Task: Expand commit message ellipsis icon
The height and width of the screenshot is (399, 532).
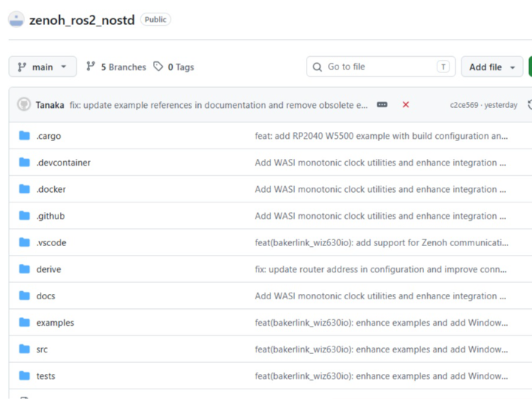Action: (x=382, y=105)
